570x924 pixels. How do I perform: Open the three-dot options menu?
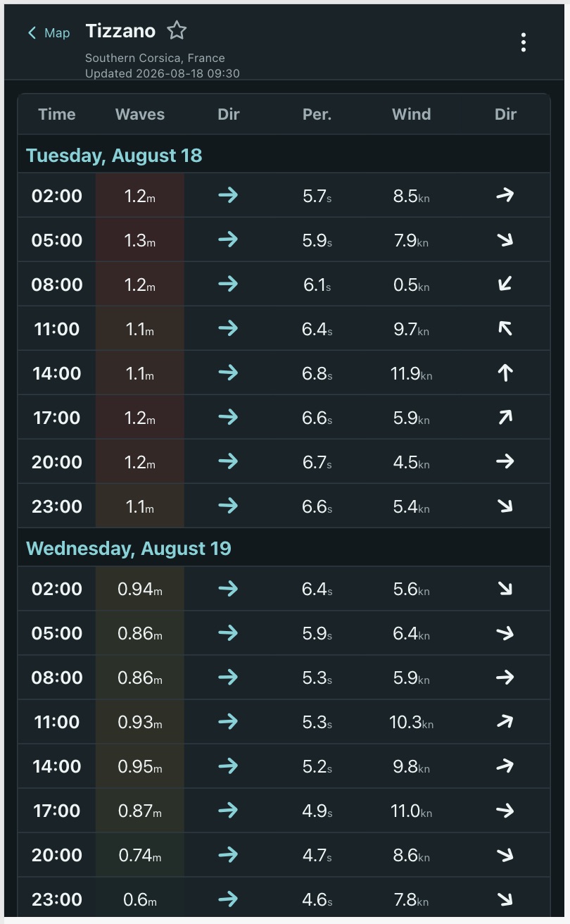tap(523, 42)
